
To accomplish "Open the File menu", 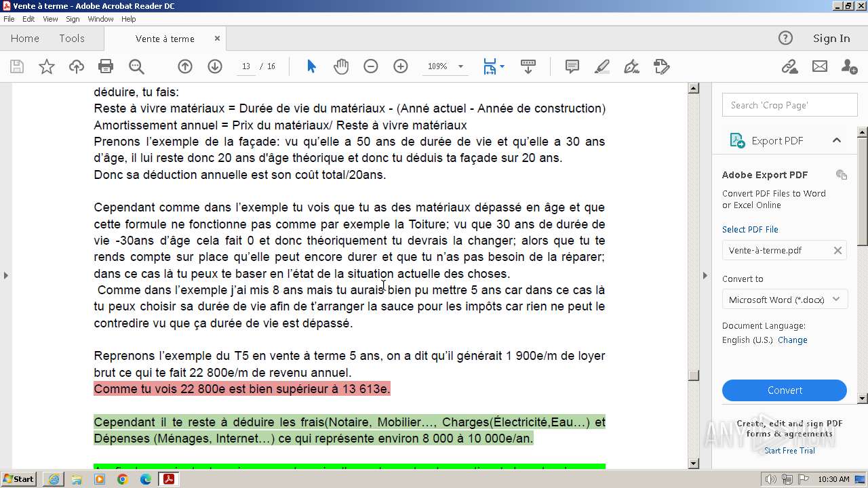I will [9, 19].
